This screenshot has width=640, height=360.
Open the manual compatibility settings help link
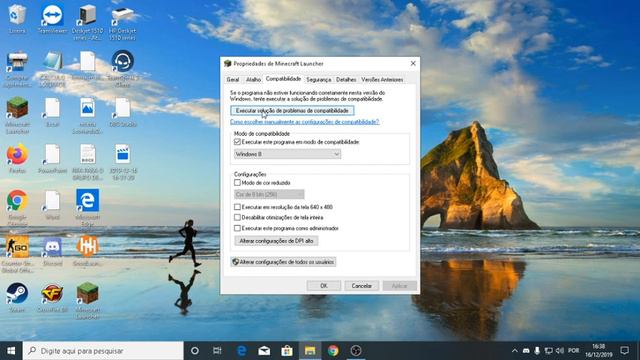(304, 122)
